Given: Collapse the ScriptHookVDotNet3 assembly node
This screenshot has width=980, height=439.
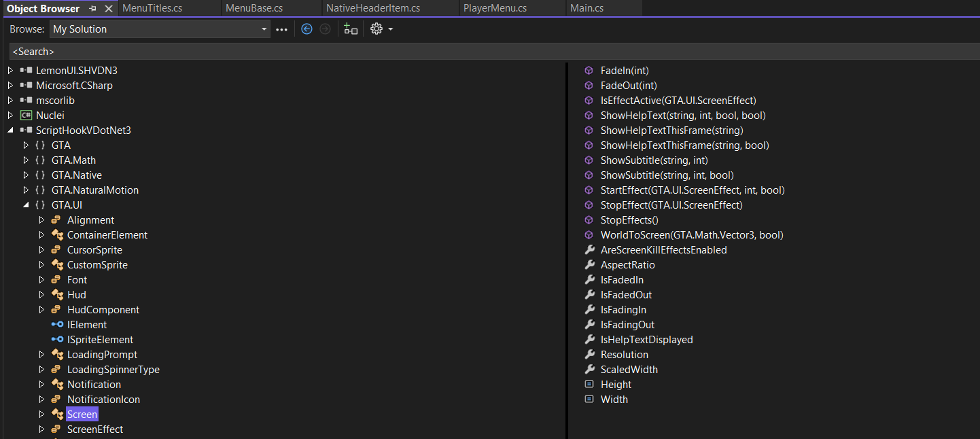Looking at the screenshot, I should point(10,130).
